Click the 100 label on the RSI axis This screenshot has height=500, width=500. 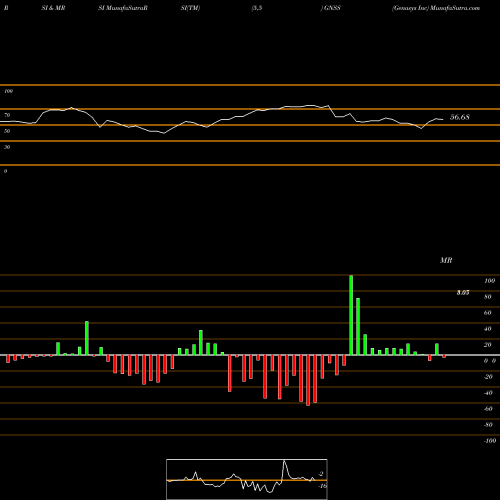[x=8, y=91]
